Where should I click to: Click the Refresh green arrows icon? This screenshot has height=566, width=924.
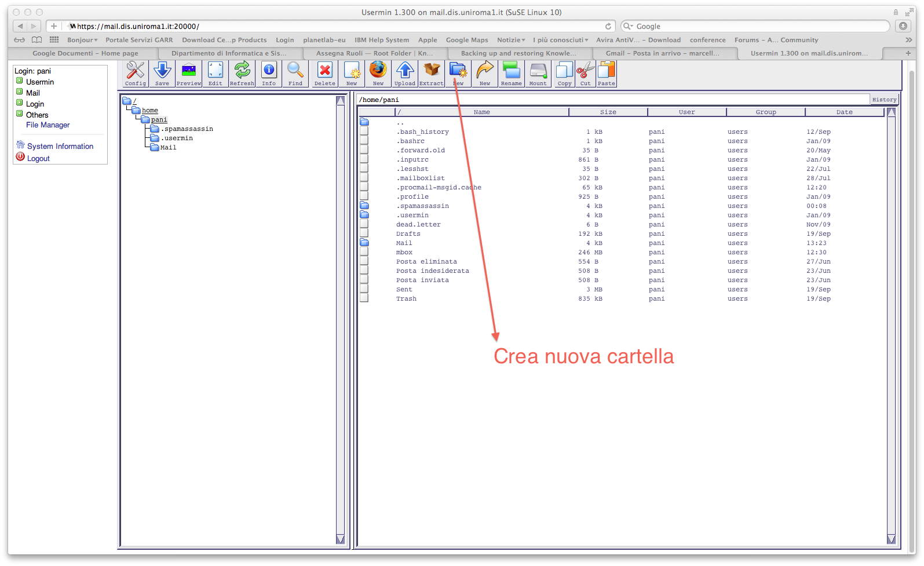pos(242,74)
